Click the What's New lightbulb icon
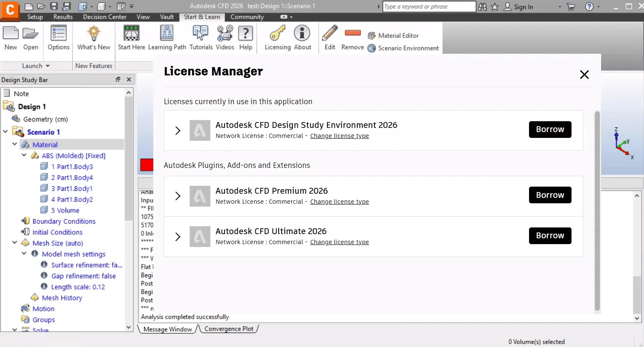The image size is (644, 347). tap(94, 33)
